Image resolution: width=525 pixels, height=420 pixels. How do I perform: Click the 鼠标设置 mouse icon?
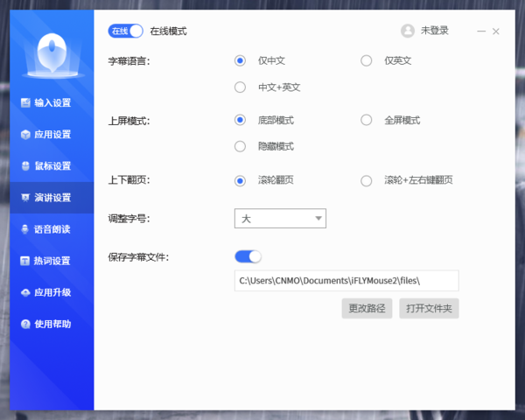(25, 166)
